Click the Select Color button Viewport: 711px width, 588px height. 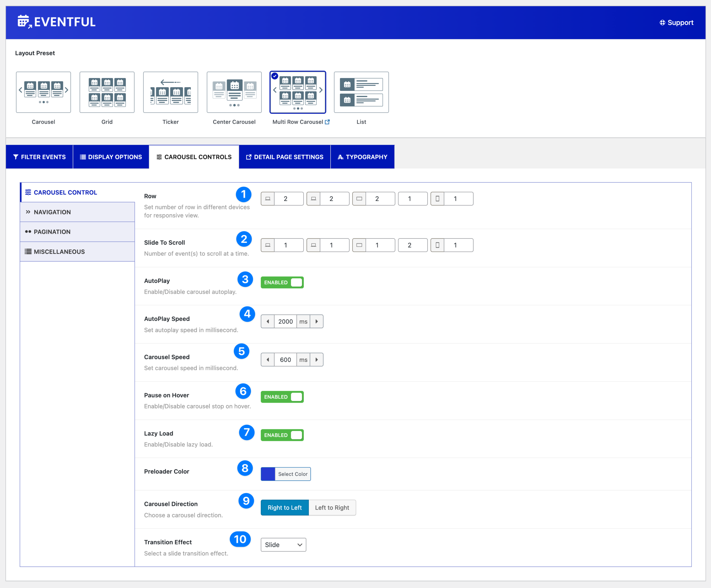click(293, 474)
